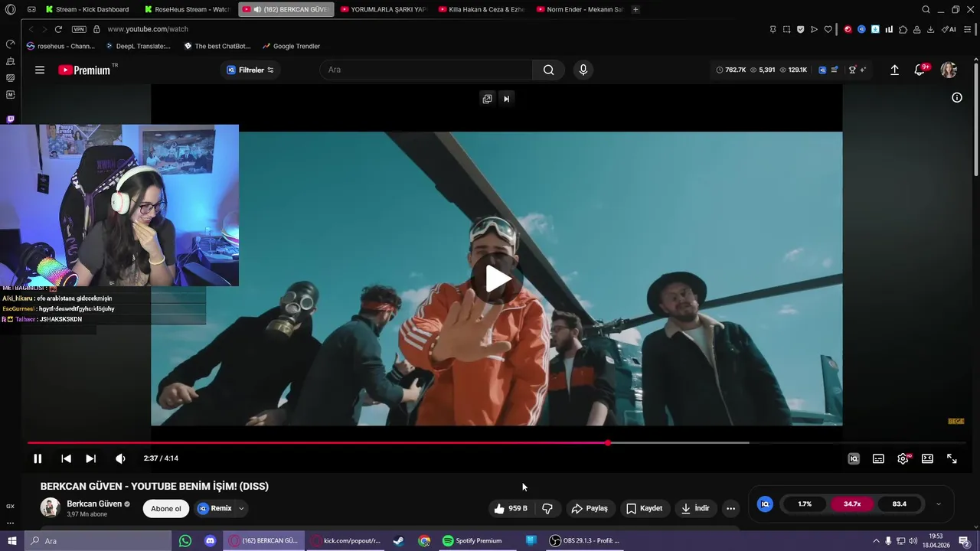
Task: Open the Opera AI sidebar button
Action: click(x=949, y=29)
